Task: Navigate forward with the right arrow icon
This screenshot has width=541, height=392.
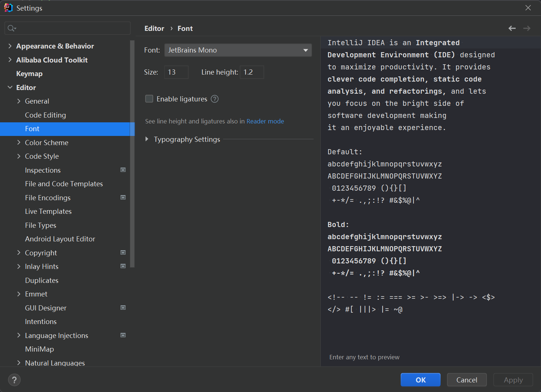Action: coord(527,28)
